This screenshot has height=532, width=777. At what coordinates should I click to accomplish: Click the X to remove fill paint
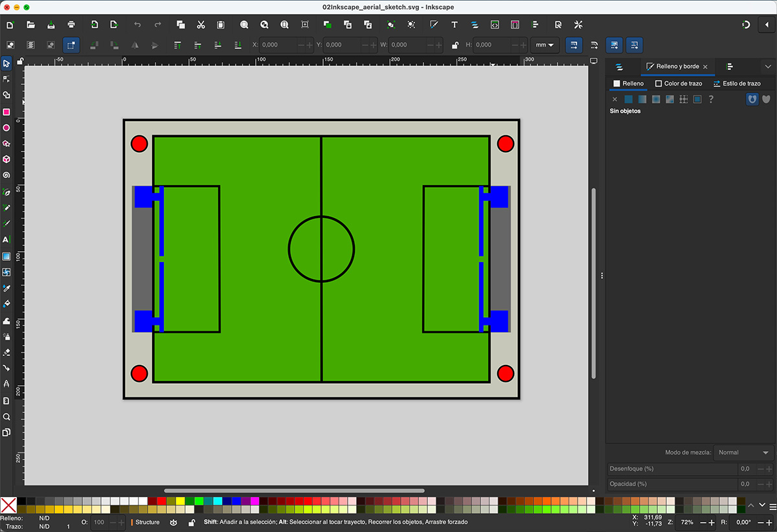pyautogui.click(x=614, y=99)
